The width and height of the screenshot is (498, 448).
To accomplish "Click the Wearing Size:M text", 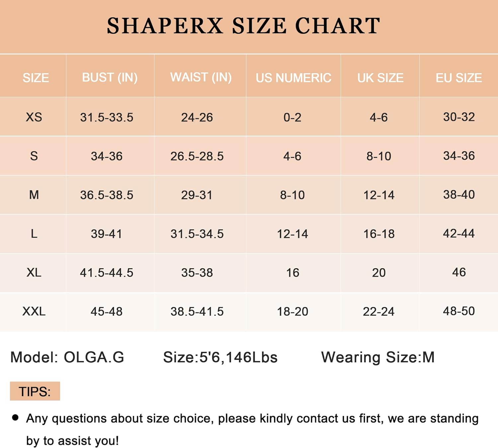I will pyautogui.click(x=378, y=357).
